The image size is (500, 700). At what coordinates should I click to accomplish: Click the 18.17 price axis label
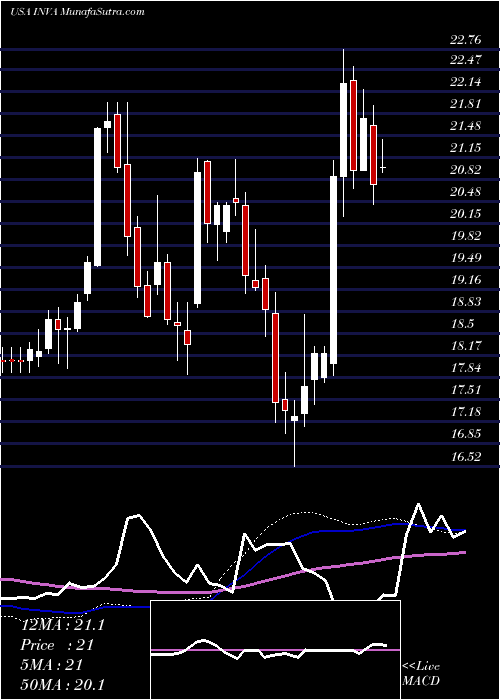point(466,346)
